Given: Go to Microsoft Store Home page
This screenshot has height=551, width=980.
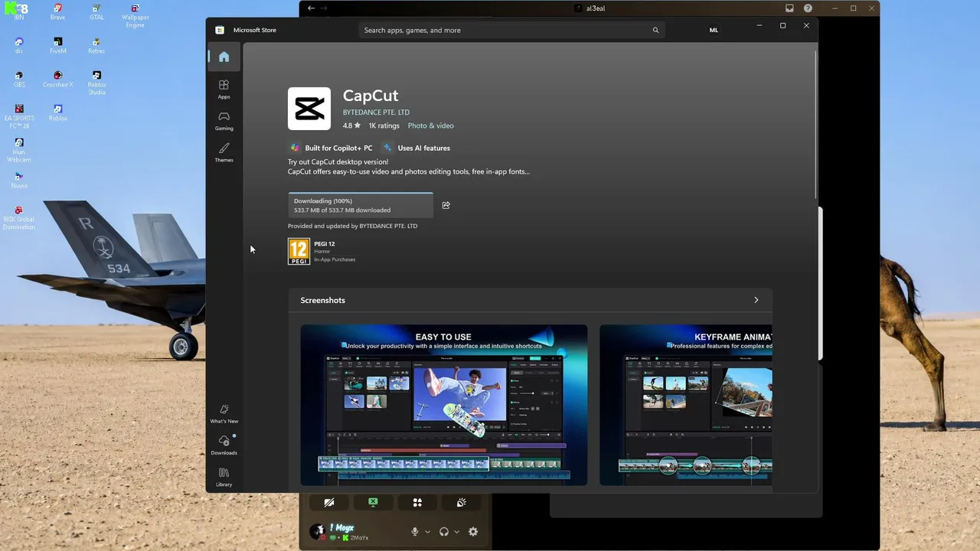Looking at the screenshot, I should [224, 57].
